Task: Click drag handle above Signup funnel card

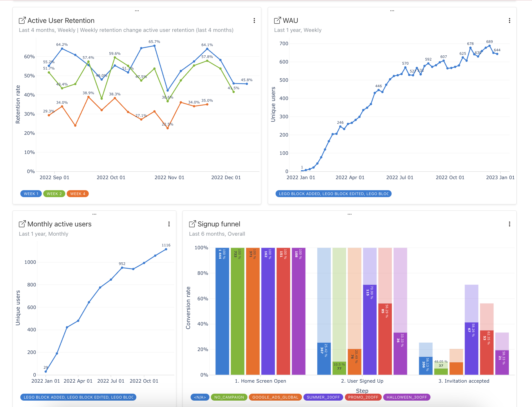Action: pyautogui.click(x=350, y=214)
